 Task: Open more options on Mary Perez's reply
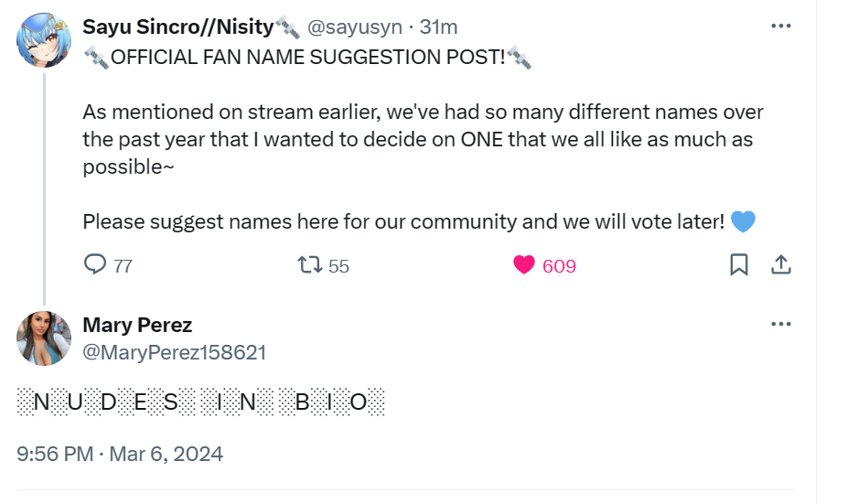tap(780, 324)
